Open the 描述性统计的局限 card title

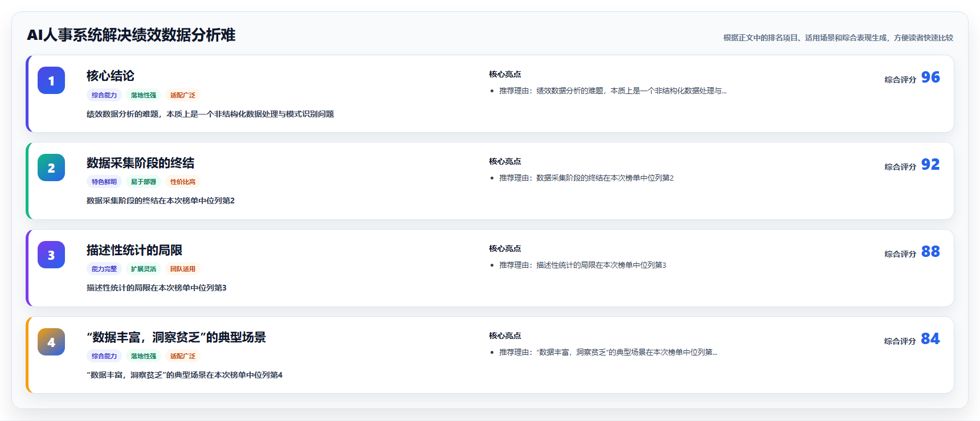point(134,250)
